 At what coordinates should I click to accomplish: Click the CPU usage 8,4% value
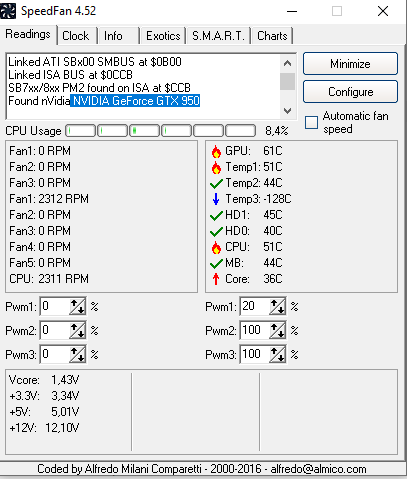277,131
